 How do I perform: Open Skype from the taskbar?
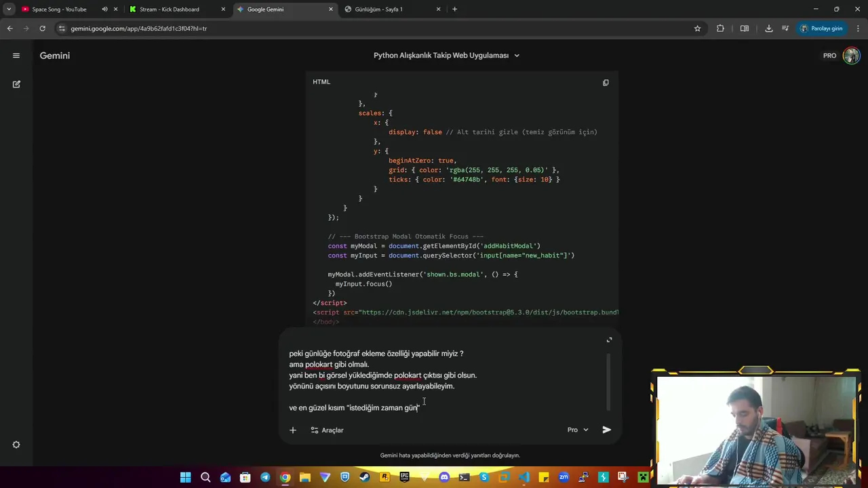484,478
